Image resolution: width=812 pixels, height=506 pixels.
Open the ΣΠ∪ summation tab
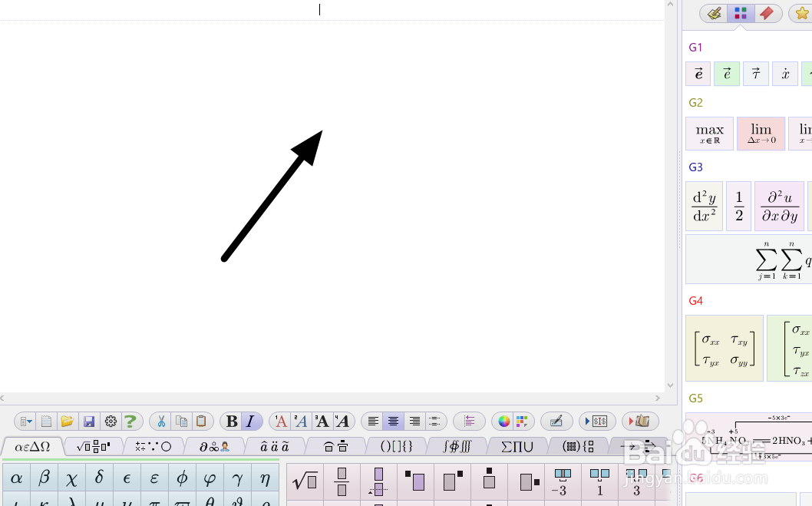tap(517, 446)
